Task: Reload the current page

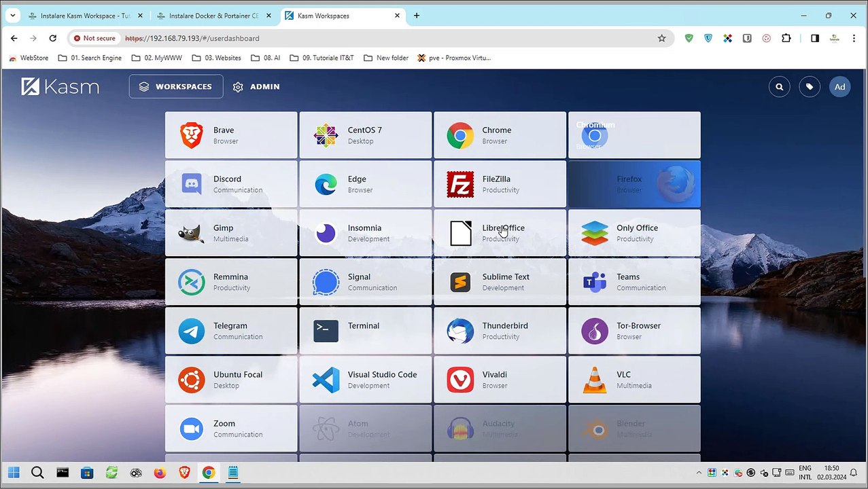Action: tap(53, 39)
